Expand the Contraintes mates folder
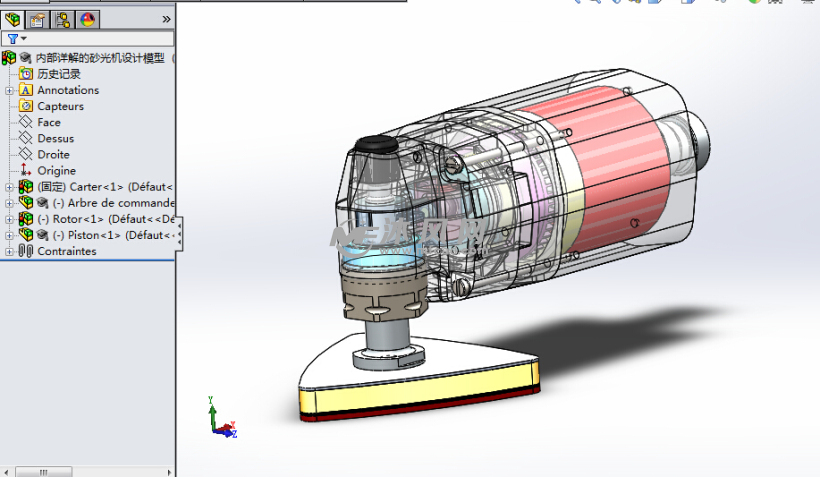 [x=10, y=251]
